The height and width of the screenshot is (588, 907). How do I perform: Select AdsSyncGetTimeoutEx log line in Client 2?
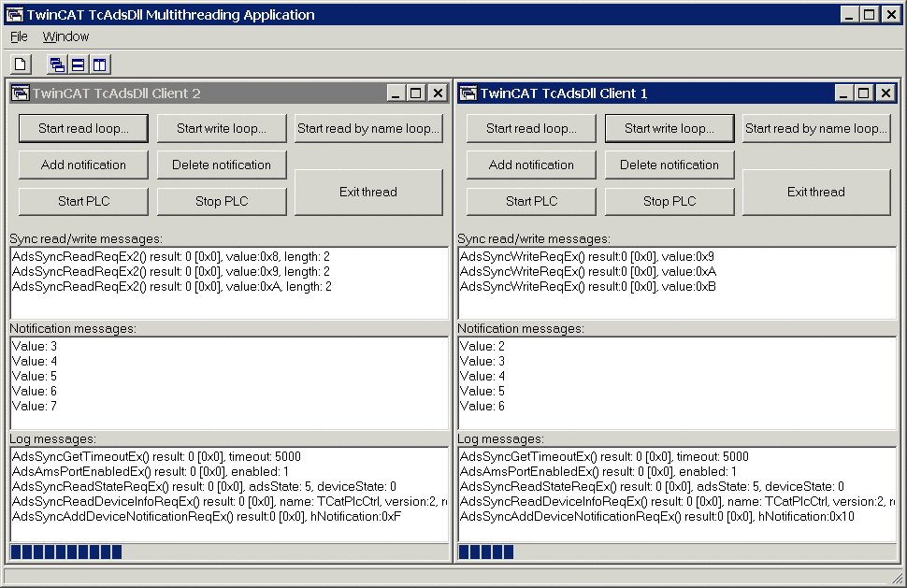pos(156,457)
